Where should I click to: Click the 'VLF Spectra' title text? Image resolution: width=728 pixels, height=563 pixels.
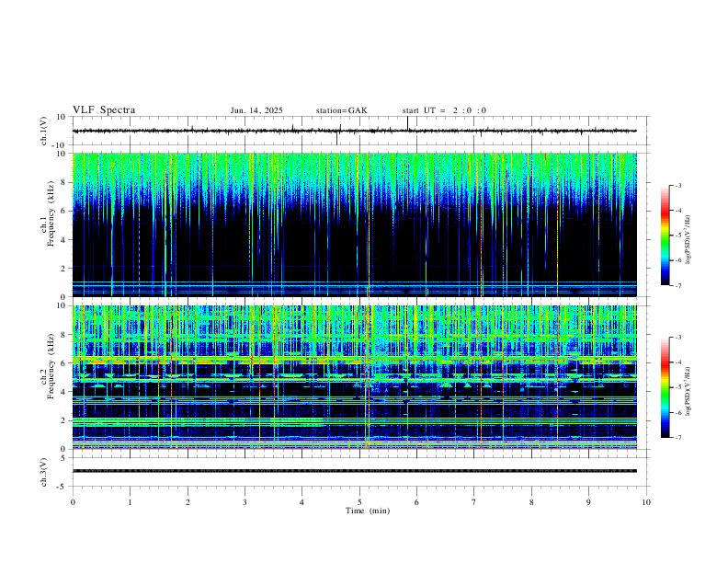point(104,110)
